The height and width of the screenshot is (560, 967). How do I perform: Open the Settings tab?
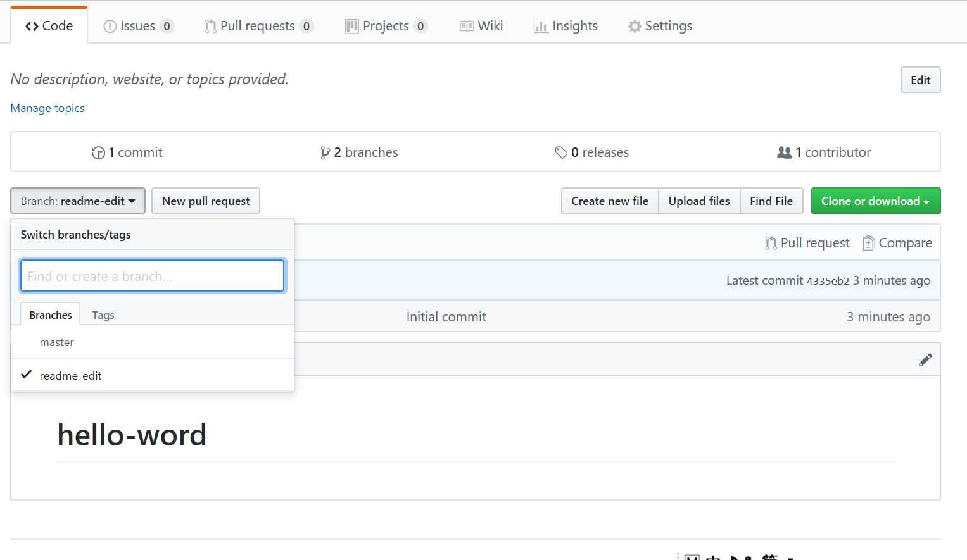click(x=660, y=26)
